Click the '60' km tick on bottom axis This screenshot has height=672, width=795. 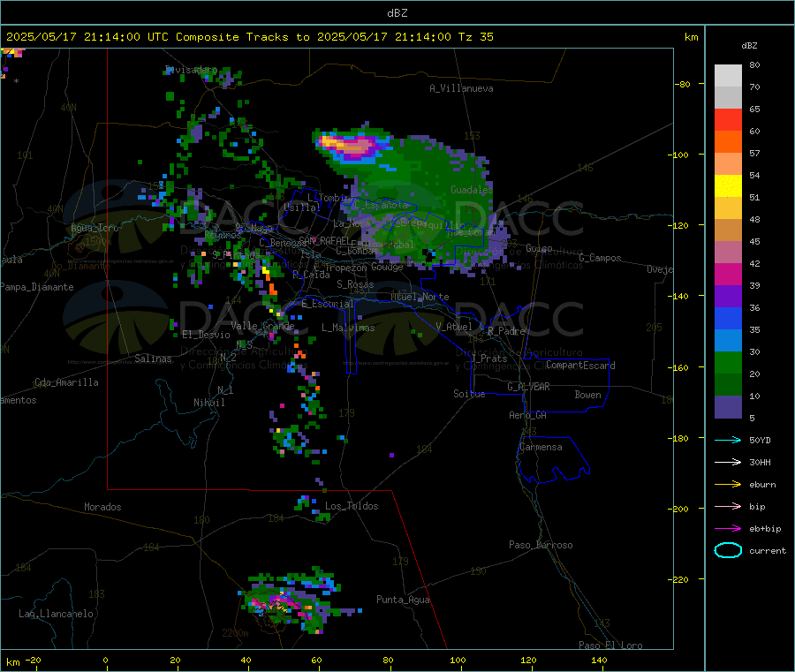point(316,660)
